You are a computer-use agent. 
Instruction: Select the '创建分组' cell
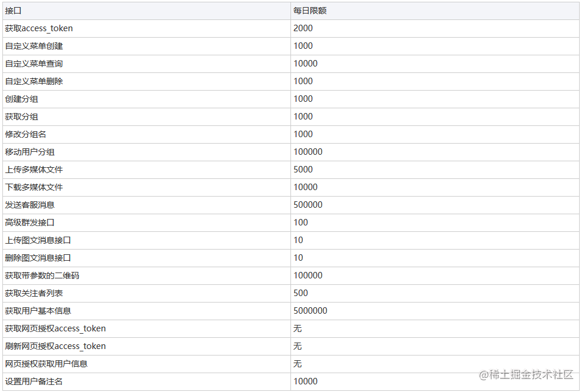pos(147,99)
